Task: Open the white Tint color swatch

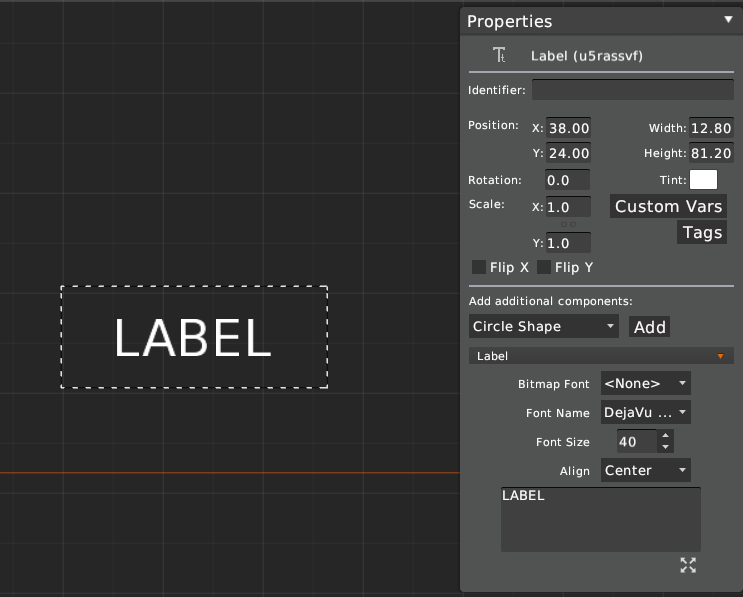Action: (x=704, y=180)
